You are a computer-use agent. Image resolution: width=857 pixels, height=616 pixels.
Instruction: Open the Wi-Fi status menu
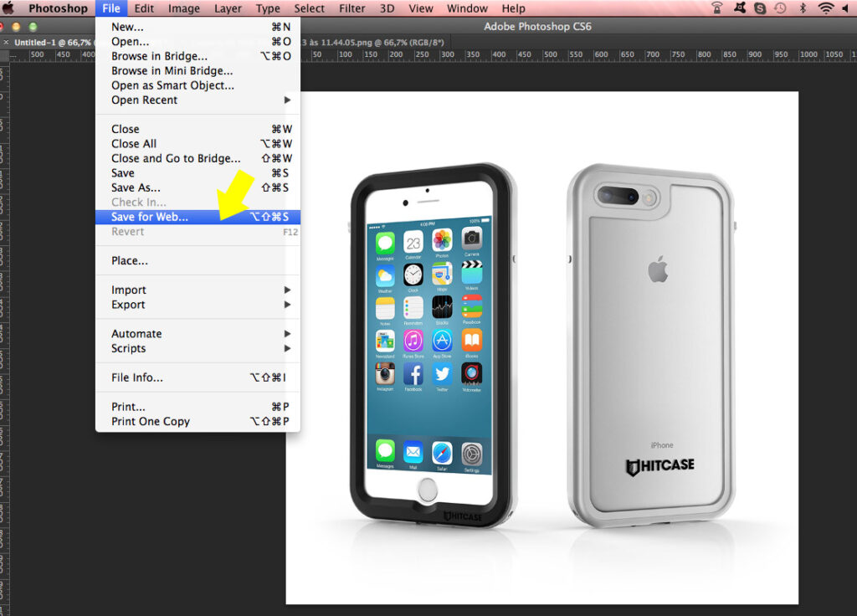(x=826, y=8)
